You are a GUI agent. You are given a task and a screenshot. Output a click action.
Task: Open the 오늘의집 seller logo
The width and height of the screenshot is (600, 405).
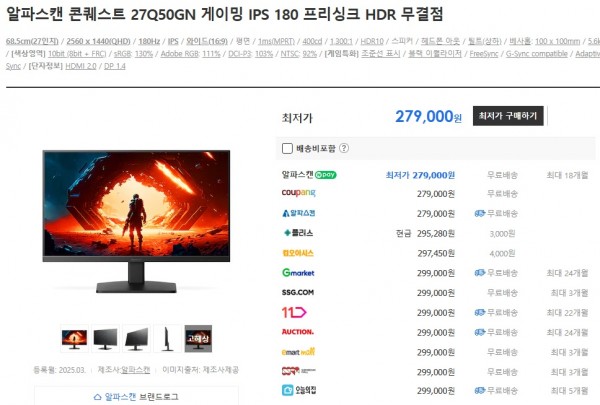coord(299,390)
